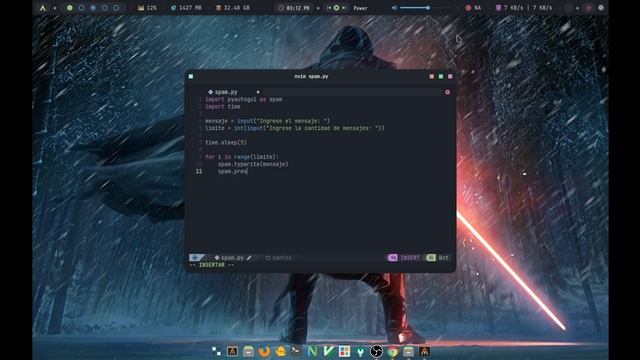Launch Google Chrome from the dock
Viewport: 640px width, 360px height.
(x=393, y=351)
